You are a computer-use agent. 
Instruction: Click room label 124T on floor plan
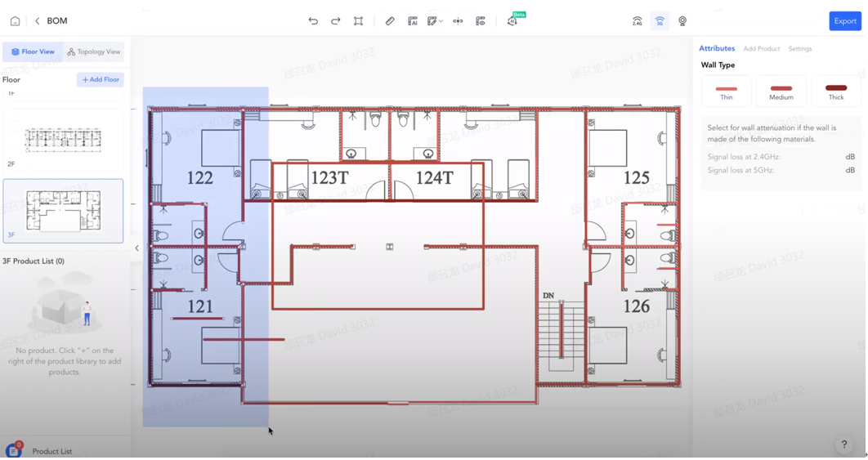coord(435,177)
